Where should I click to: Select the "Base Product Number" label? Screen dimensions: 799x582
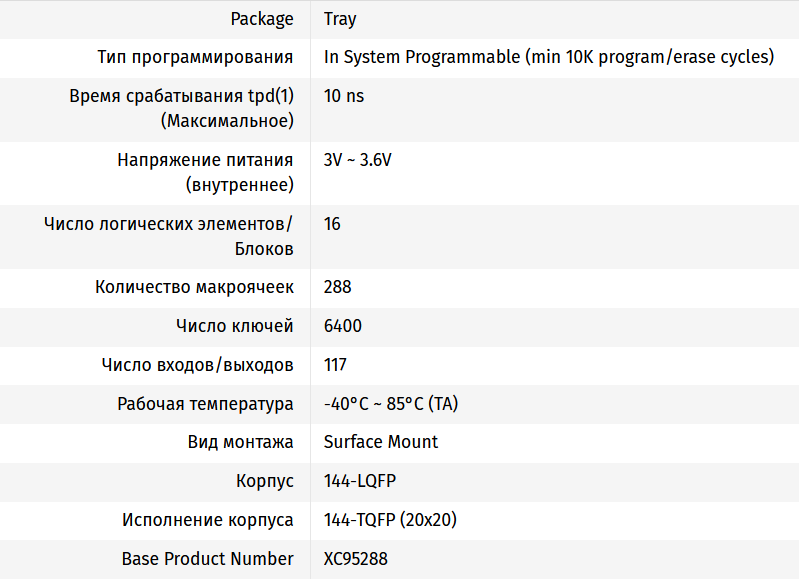(x=207, y=559)
